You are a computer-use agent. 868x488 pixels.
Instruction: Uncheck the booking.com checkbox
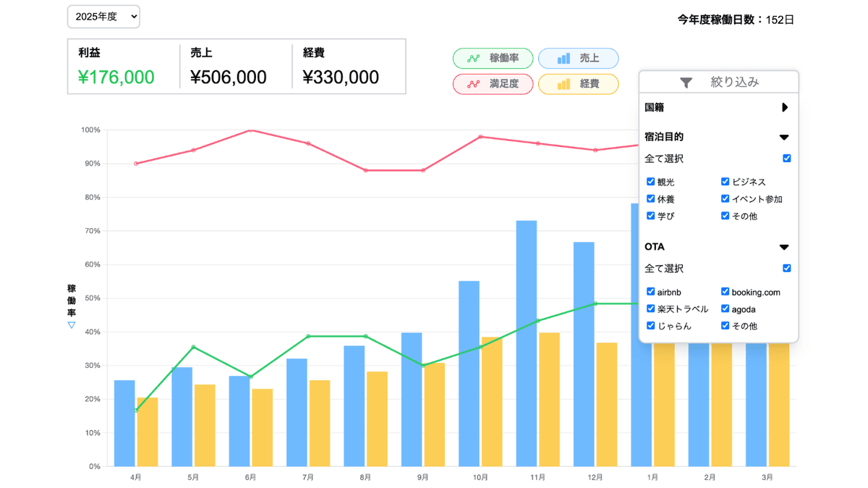[x=725, y=292]
